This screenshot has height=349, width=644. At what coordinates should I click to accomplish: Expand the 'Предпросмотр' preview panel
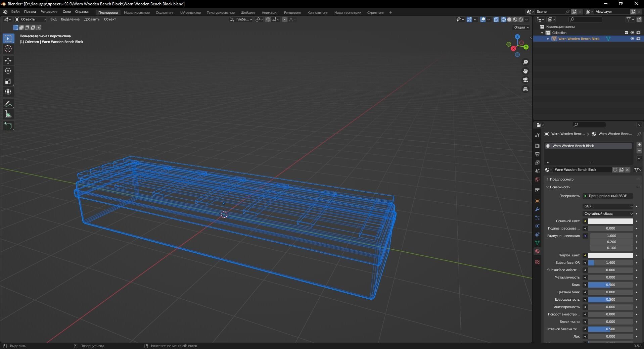tap(561, 179)
